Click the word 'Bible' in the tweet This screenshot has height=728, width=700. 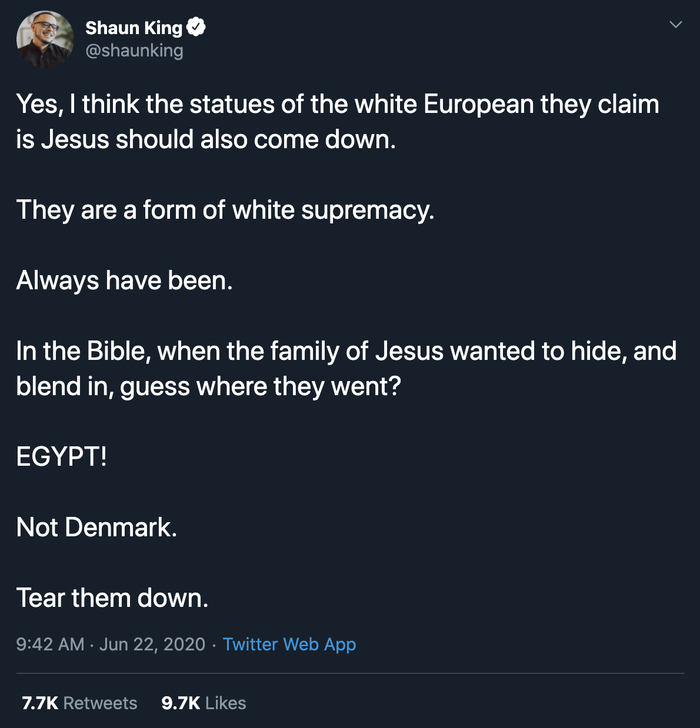click(x=116, y=351)
